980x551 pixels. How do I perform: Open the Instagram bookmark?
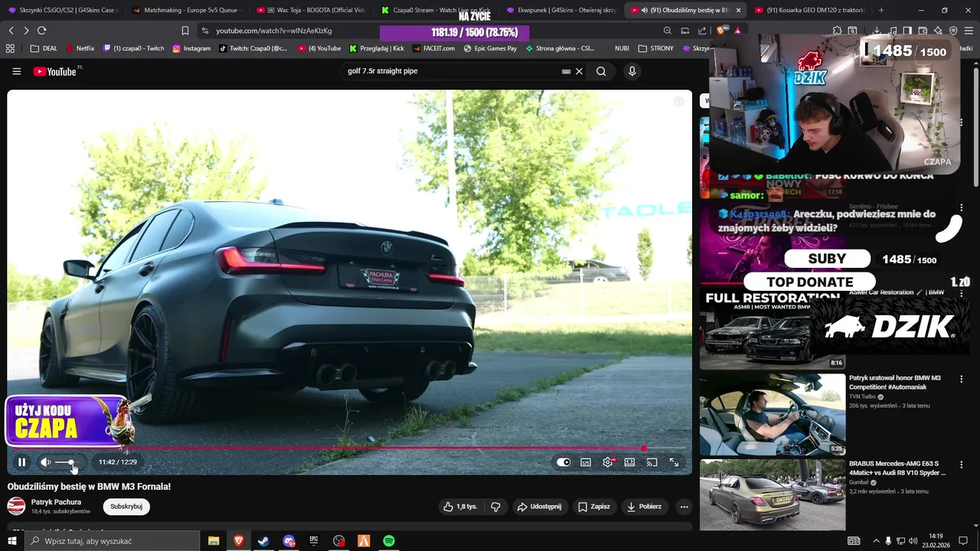point(191,48)
